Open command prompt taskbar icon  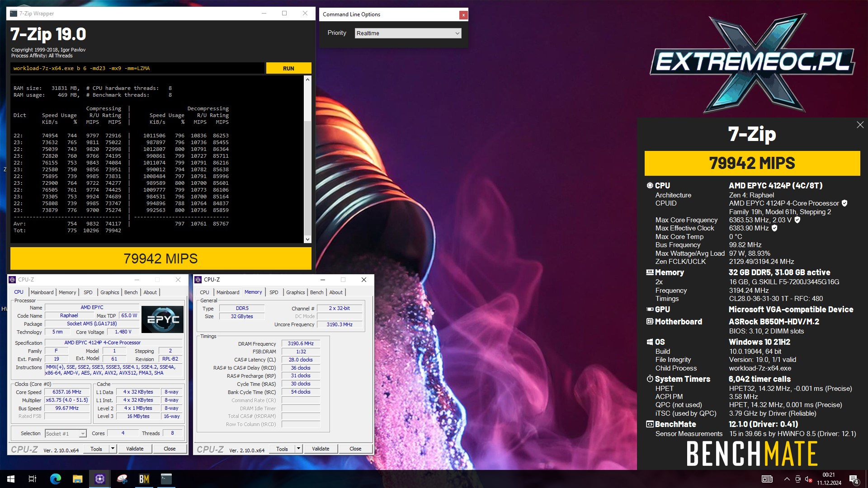[166, 479]
